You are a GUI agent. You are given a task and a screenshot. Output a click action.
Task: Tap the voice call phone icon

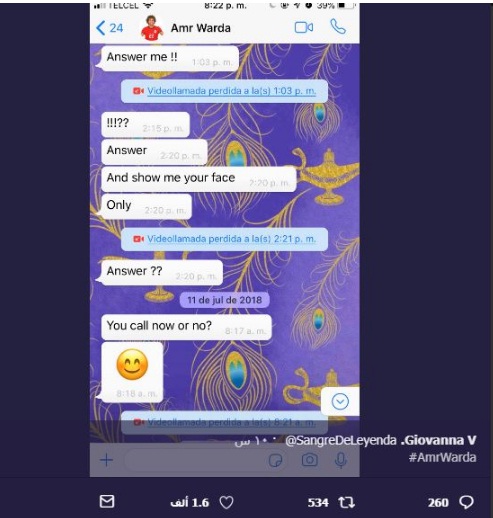338,27
